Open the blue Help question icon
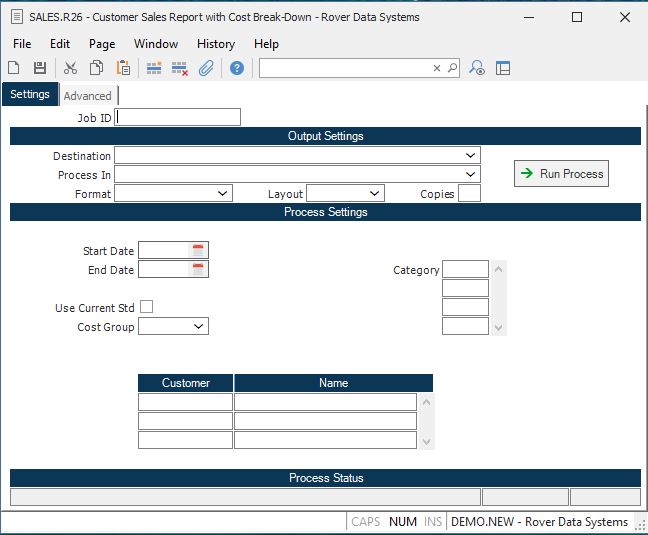648x535 pixels. [237, 68]
